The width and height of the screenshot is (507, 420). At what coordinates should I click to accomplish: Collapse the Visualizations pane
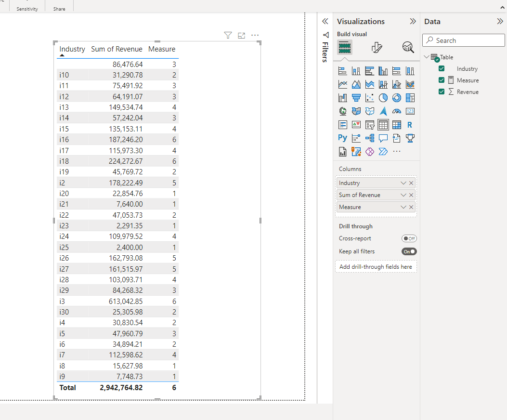(x=413, y=21)
